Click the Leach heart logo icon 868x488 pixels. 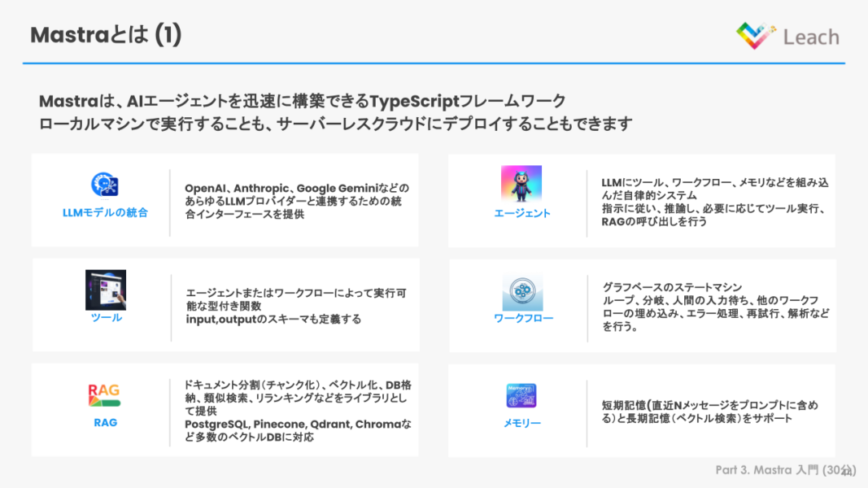pyautogui.click(x=756, y=35)
